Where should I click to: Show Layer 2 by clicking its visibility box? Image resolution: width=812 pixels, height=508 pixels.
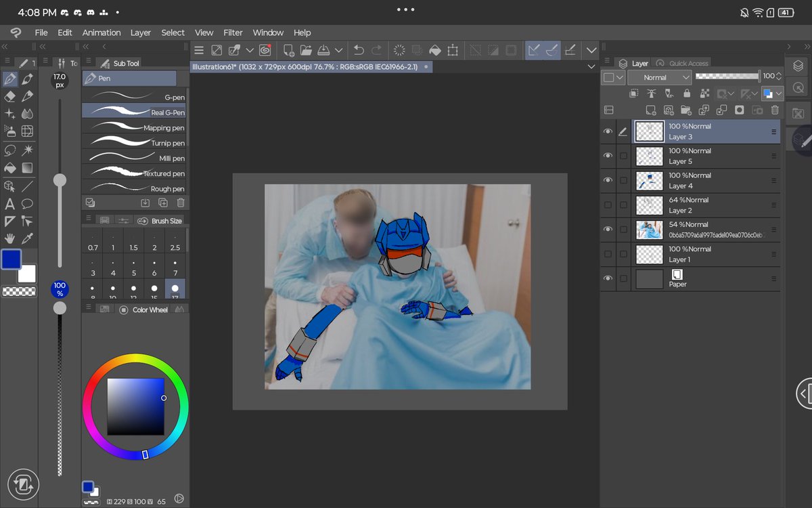pos(608,205)
